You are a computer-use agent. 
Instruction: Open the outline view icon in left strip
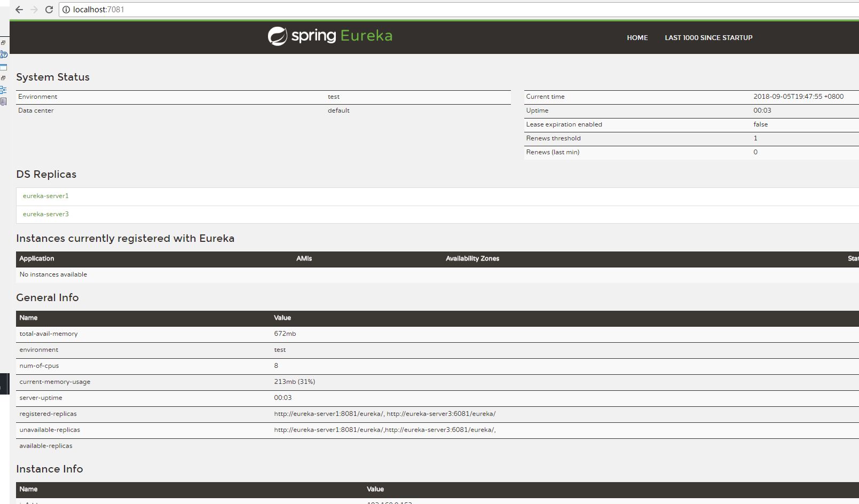tap(3, 90)
